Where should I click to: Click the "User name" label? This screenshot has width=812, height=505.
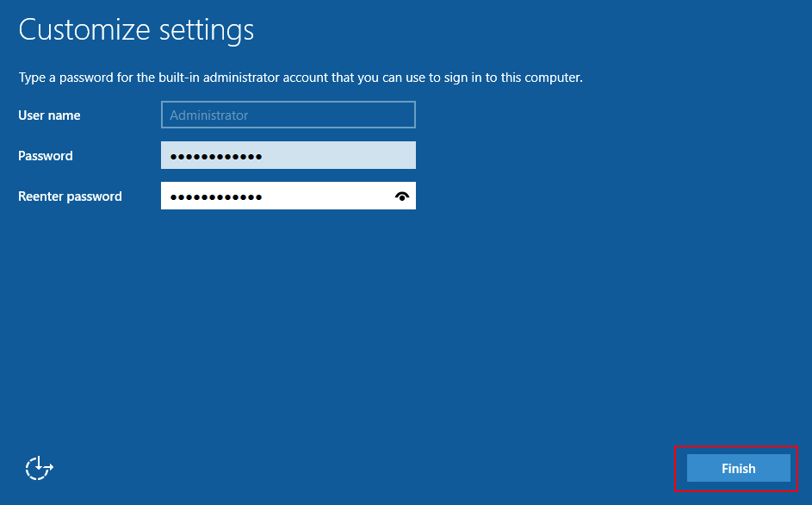point(49,115)
